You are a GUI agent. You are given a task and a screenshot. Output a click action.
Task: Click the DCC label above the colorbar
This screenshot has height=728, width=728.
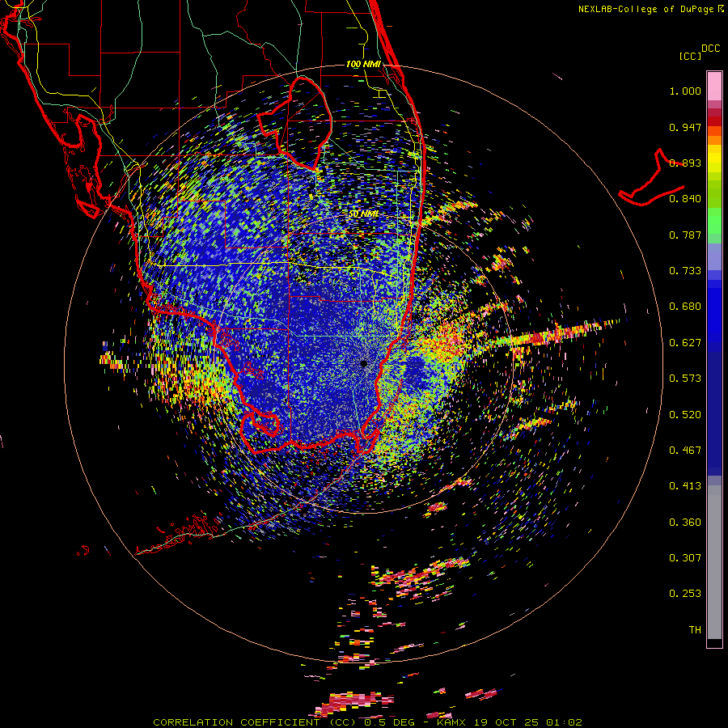[710, 49]
